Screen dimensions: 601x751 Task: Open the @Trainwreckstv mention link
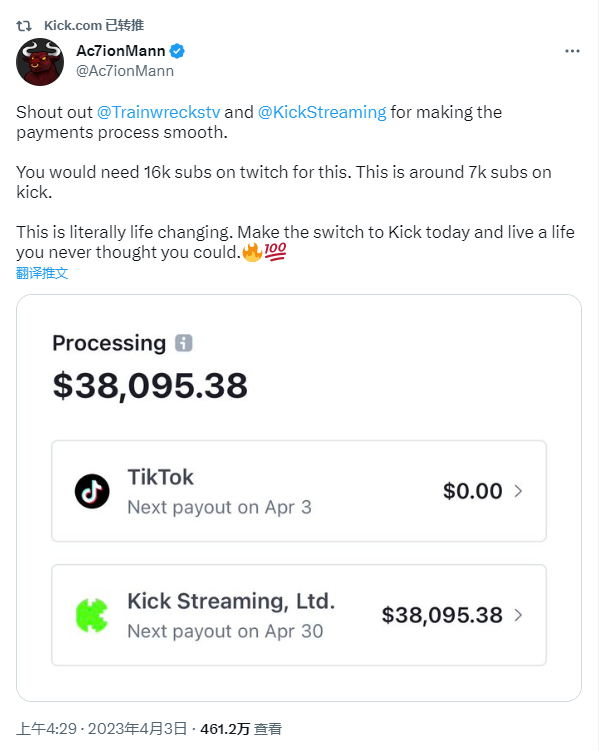tap(158, 112)
